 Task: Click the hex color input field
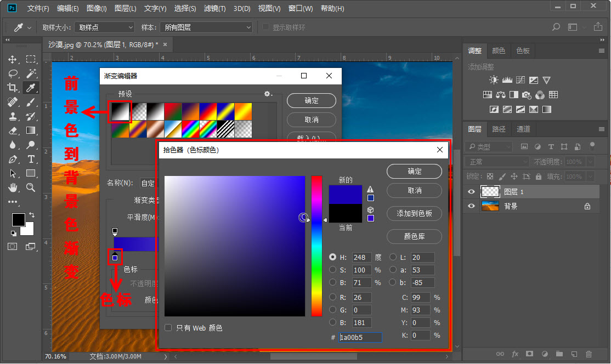click(x=360, y=337)
